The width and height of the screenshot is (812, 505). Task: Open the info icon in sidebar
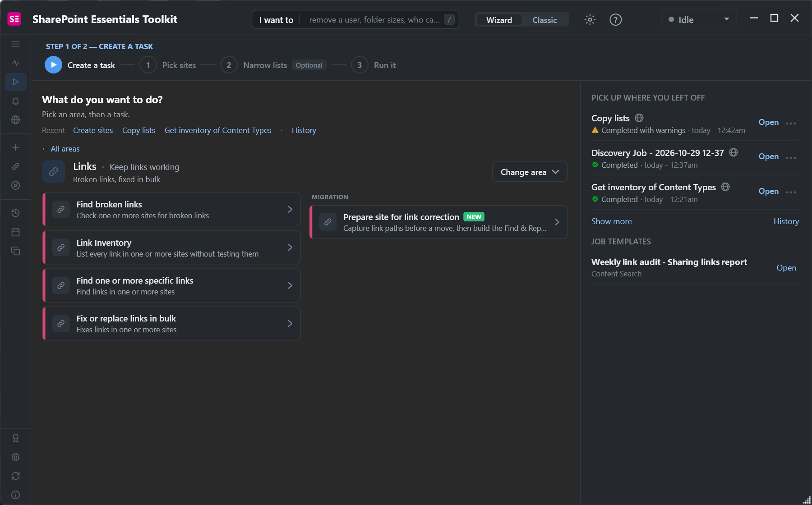coord(15,495)
